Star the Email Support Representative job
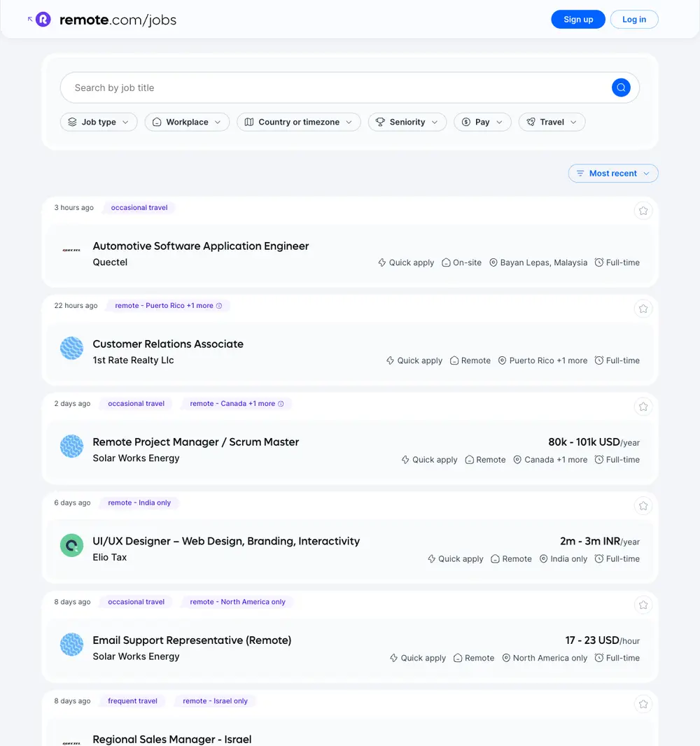The width and height of the screenshot is (700, 746). (x=643, y=605)
